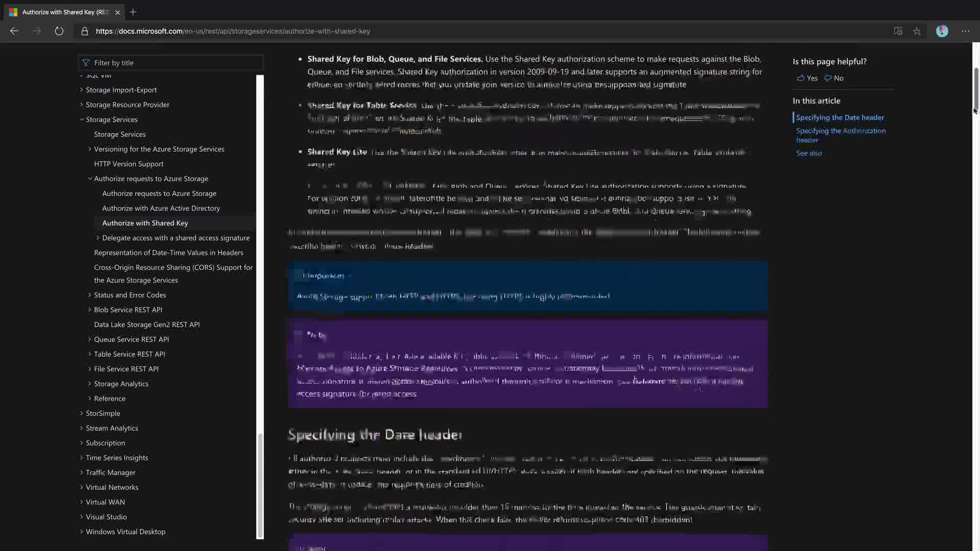Open a new tab with plus icon
Image resolution: width=980 pixels, height=551 pixels.
click(133, 12)
